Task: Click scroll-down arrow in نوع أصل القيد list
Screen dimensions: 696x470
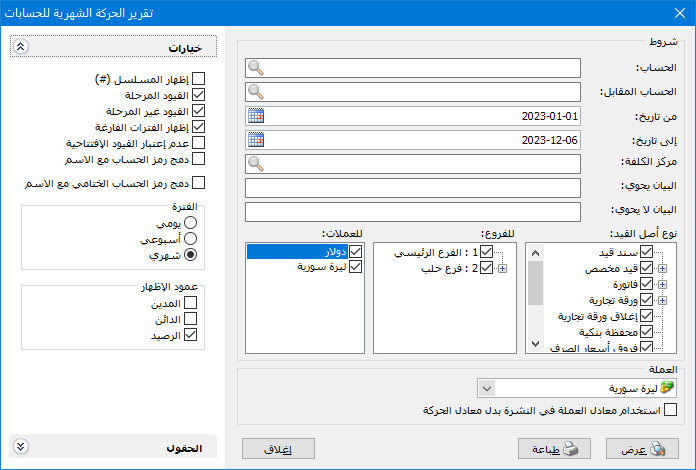Action: click(535, 344)
